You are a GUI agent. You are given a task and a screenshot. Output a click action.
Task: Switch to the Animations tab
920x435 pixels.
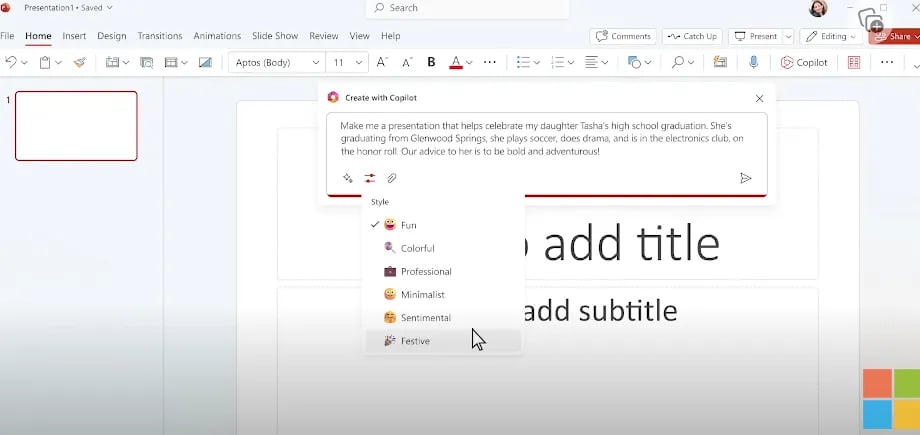[217, 36]
